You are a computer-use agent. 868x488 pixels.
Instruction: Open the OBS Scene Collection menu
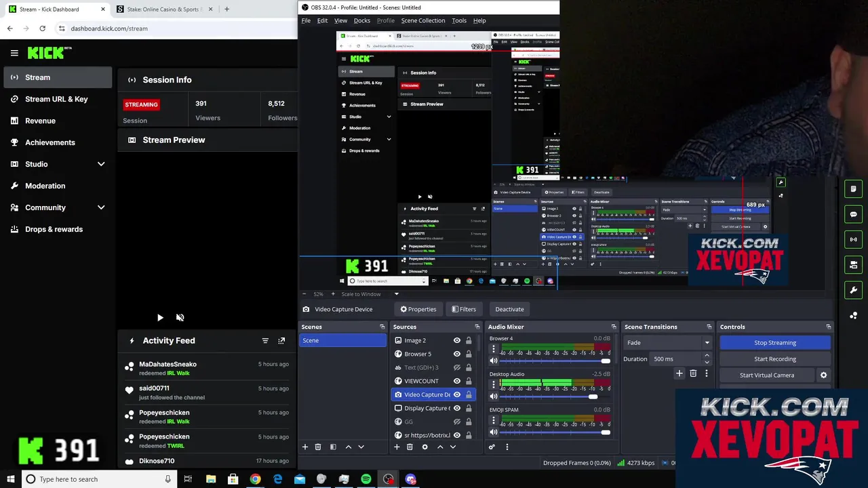[423, 20]
